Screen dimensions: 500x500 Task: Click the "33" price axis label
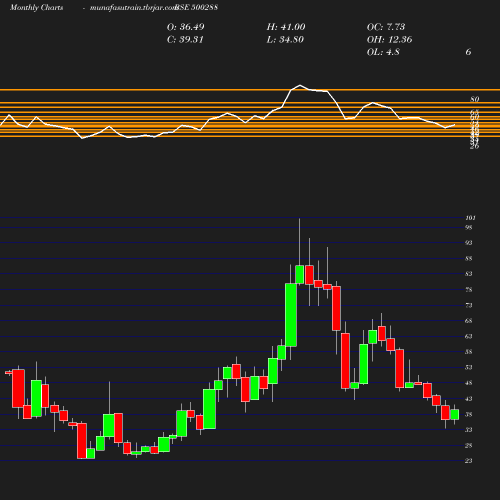pyautogui.click(x=469, y=430)
